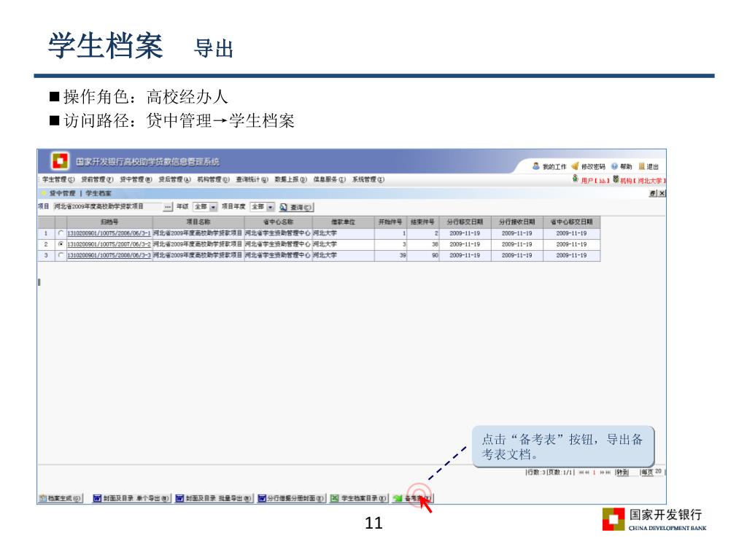Click the 机构 organization icon
Screen dimensions: 747x560
coord(616,179)
